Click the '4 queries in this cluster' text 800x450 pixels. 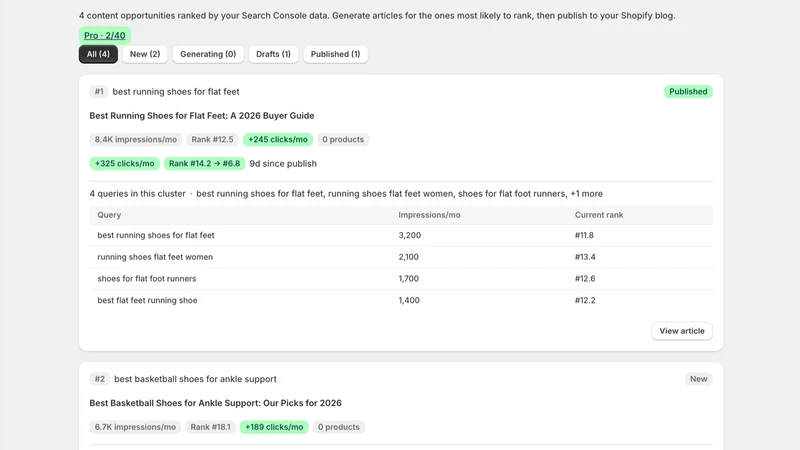[138, 193]
